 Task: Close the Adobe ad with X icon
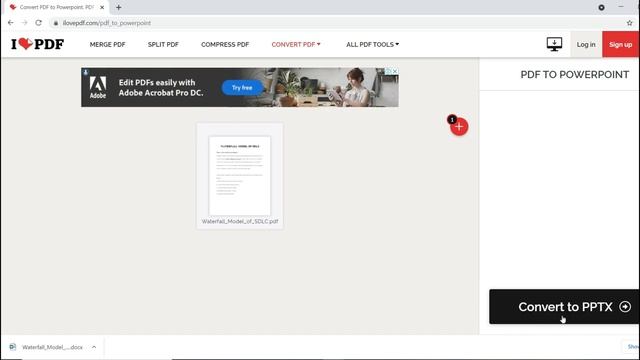point(395,71)
